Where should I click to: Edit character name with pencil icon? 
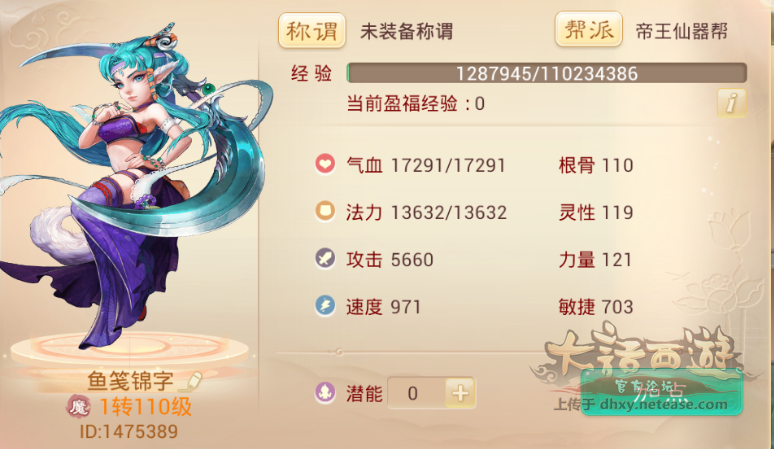pyautogui.click(x=192, y=381)
